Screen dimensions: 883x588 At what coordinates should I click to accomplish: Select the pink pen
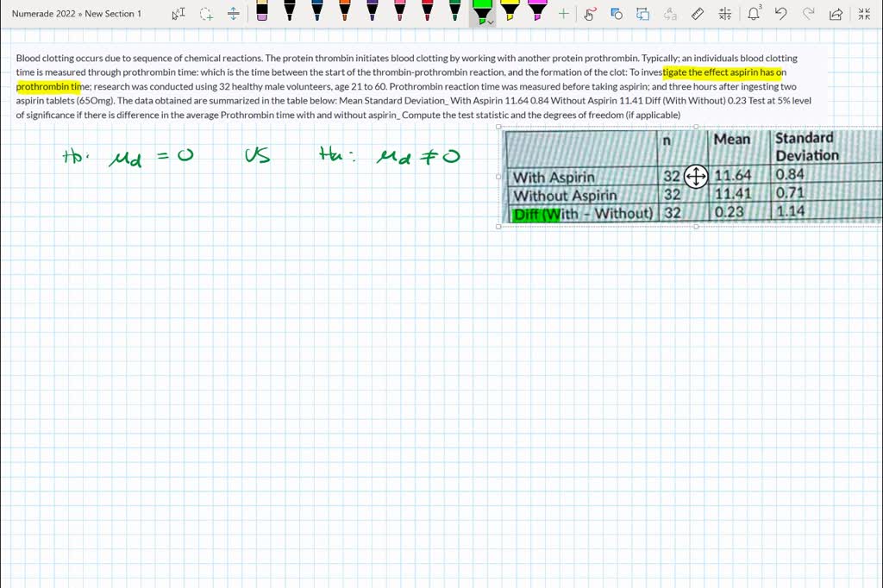[400, 10]
